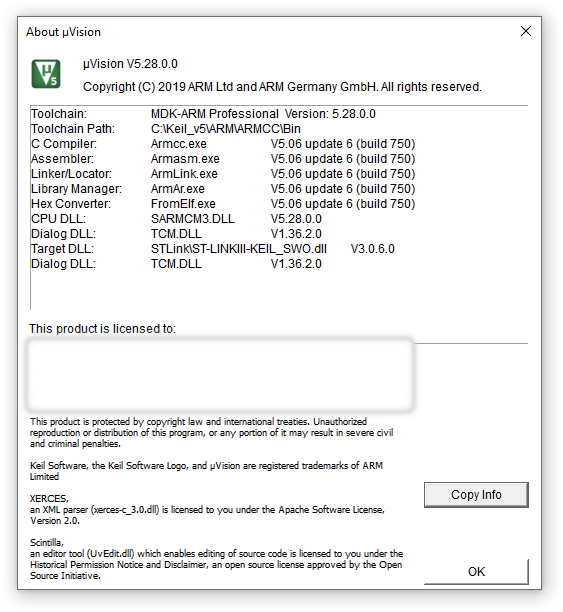Click the Hex Converter: label

coord(71,204)
